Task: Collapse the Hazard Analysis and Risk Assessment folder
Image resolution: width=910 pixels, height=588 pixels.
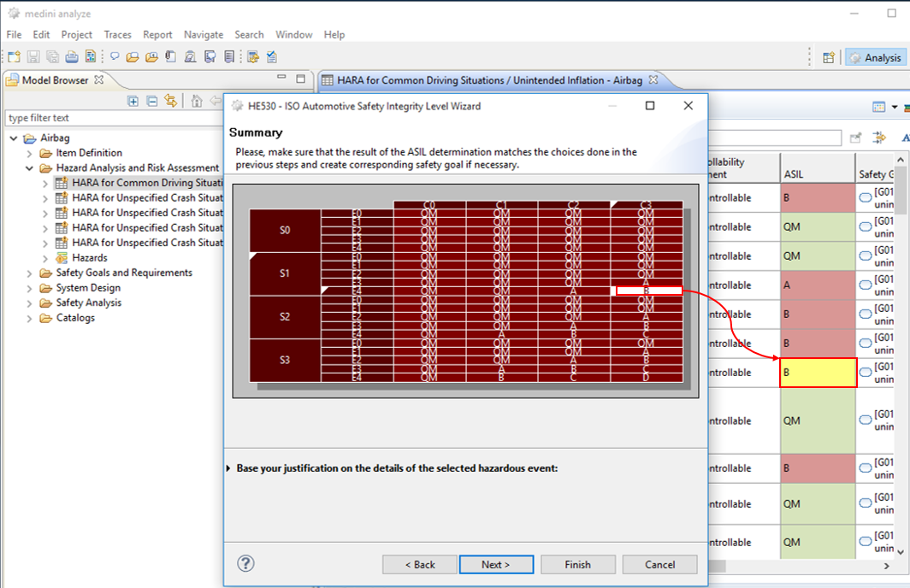Action: tap(31, 168)
